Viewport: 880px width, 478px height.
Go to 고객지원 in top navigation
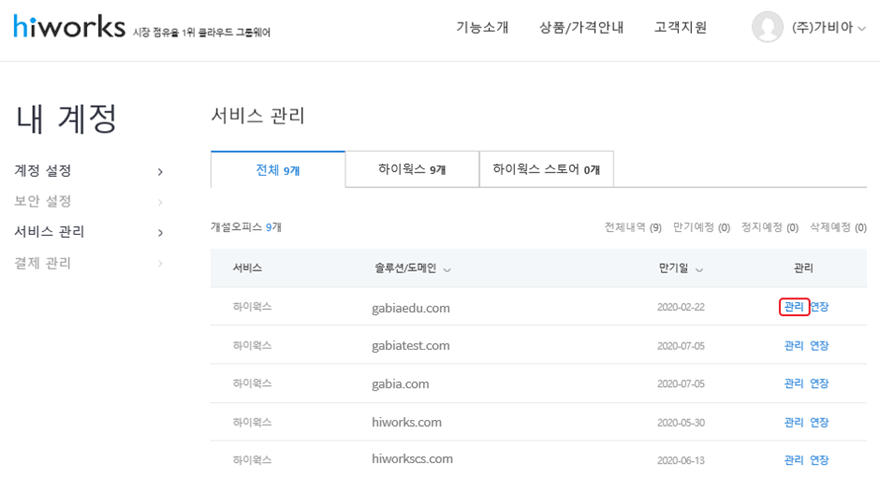tap(680, 27)
